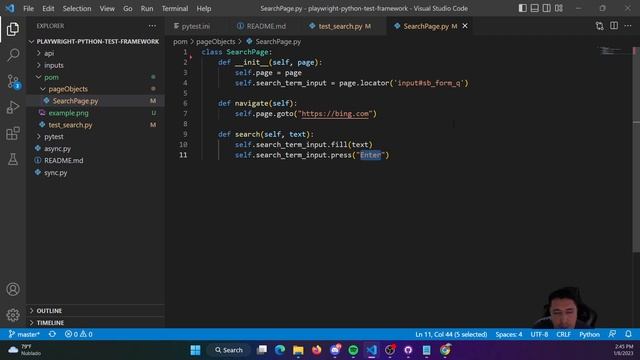Open Spotify from taskbar
This screenshot has height=360, width=640.
pos(353,350)
